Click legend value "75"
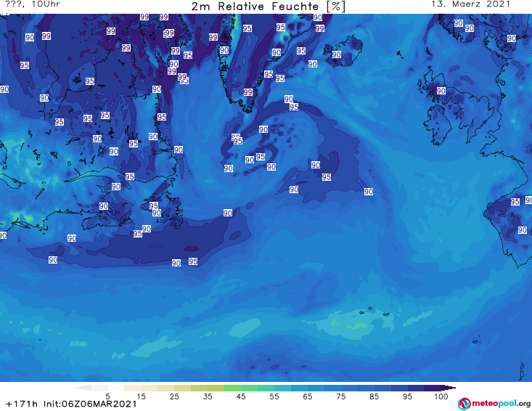 pyautogui.click(x=340, y=396)
